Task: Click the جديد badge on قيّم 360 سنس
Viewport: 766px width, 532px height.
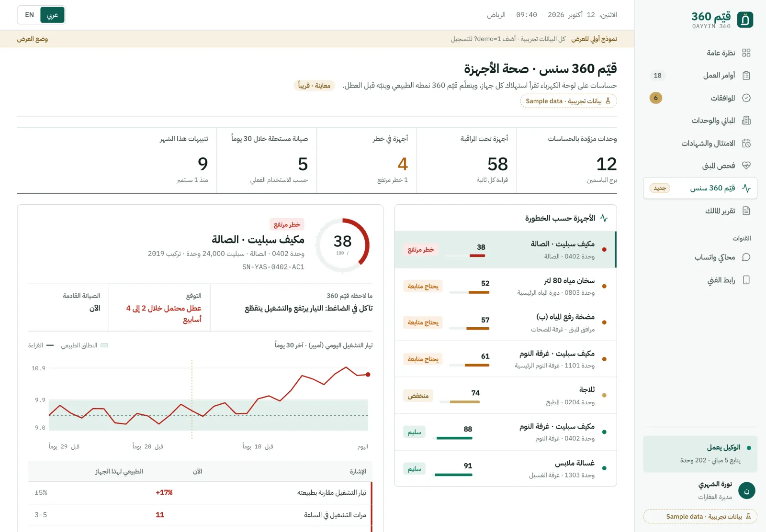Action: pos(660,188)
